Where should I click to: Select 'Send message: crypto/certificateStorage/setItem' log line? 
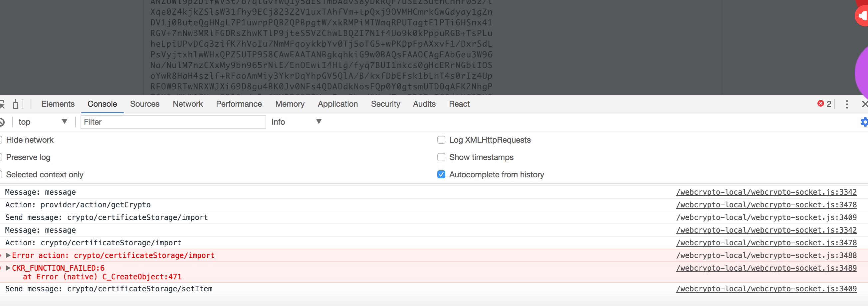pos(109,289)
